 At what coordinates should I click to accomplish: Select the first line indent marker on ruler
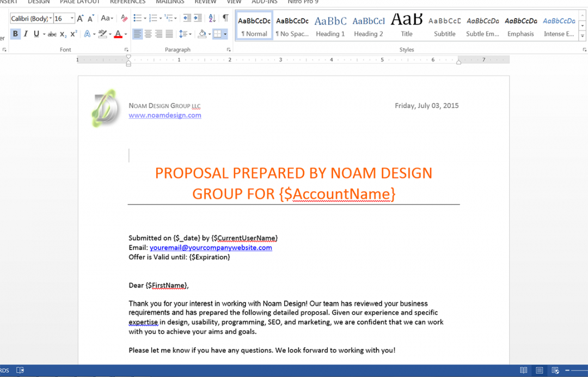pos(128,57)
